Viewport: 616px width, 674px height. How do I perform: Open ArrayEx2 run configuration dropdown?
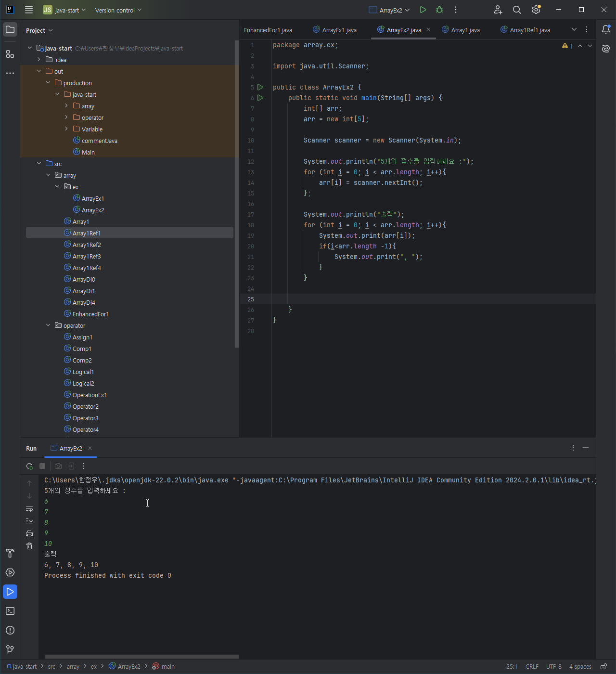tap(389, 10)
